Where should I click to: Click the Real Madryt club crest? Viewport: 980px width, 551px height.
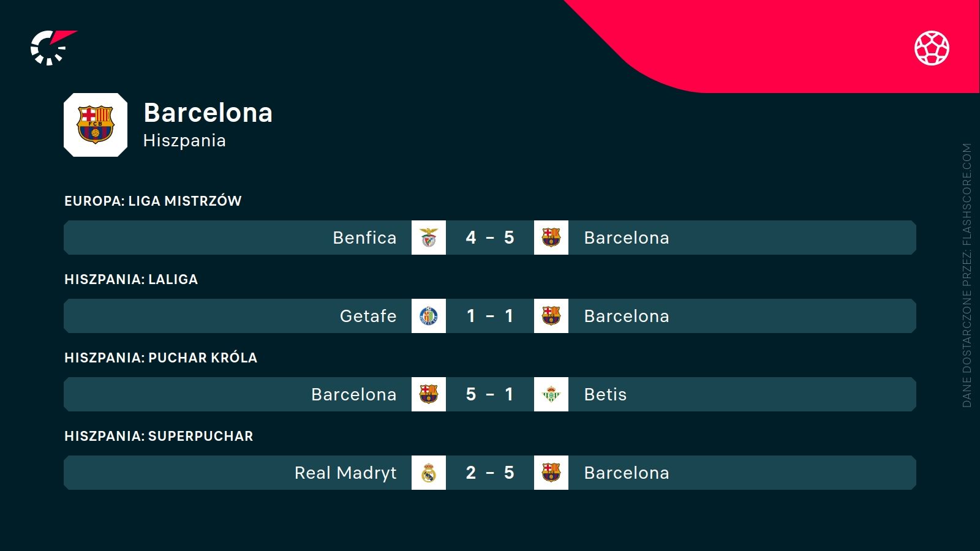429,473
